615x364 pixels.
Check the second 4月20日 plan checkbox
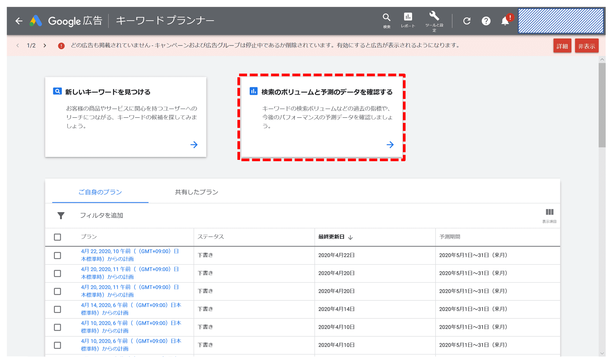pyautogui.click(x=58, y=291)
